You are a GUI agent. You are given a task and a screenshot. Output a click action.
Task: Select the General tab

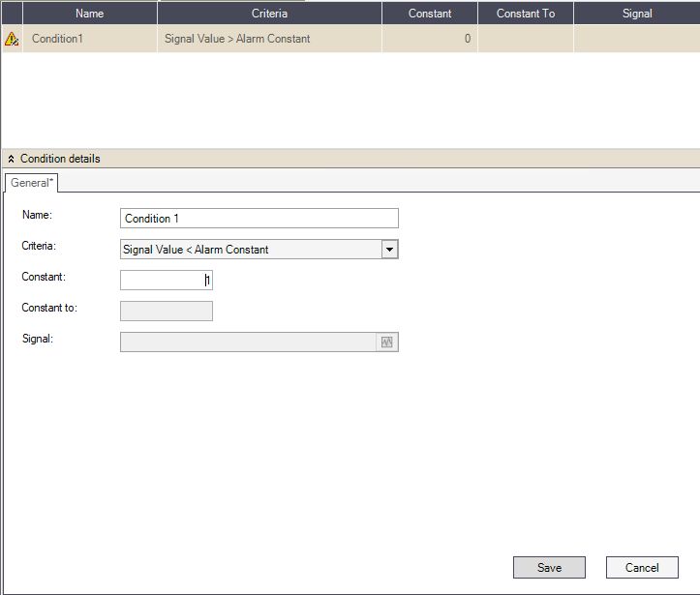tap(33, 183)
